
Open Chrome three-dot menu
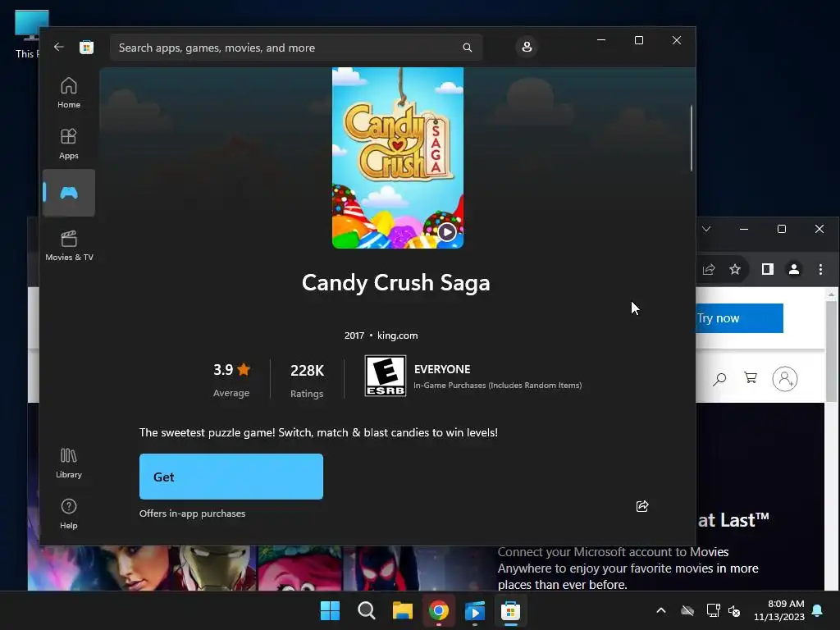(820, 269)
